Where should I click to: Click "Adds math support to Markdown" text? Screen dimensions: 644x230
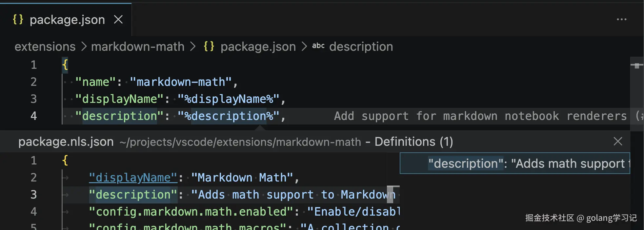pos(293,195)
